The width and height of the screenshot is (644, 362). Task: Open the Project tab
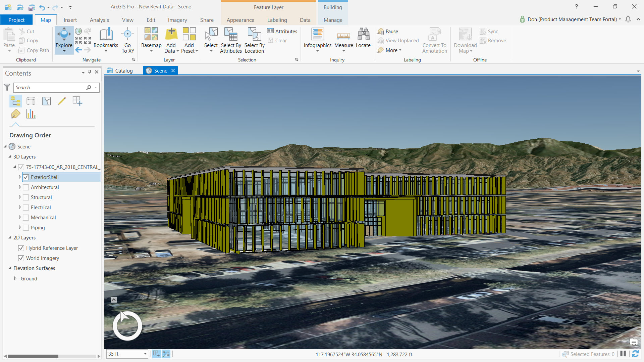pos(16,20)
